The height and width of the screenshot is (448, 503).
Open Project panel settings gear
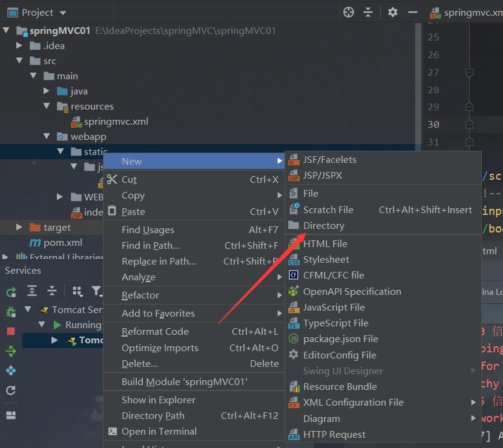393,13
